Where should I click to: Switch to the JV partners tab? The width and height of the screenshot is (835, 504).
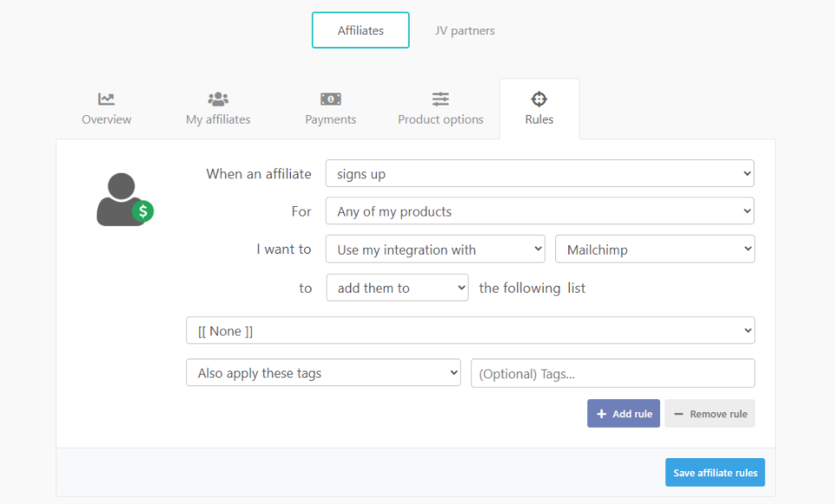pyautogui.click(x=465, y=30)
